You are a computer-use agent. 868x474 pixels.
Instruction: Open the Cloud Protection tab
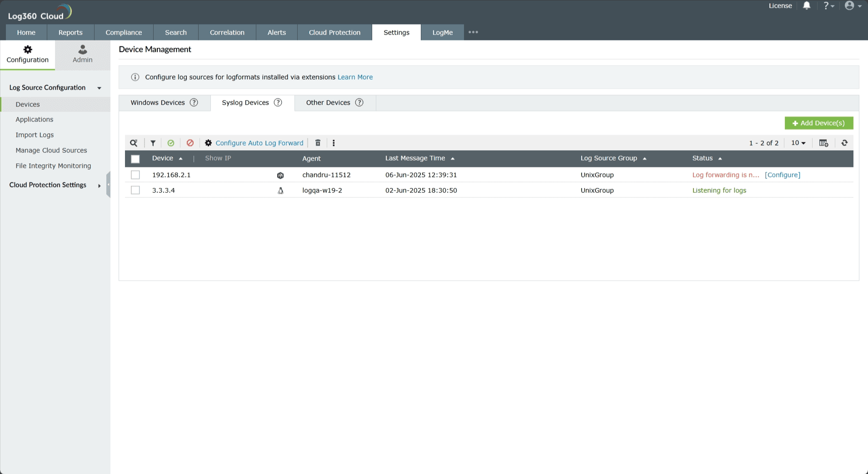coord(334,32)
